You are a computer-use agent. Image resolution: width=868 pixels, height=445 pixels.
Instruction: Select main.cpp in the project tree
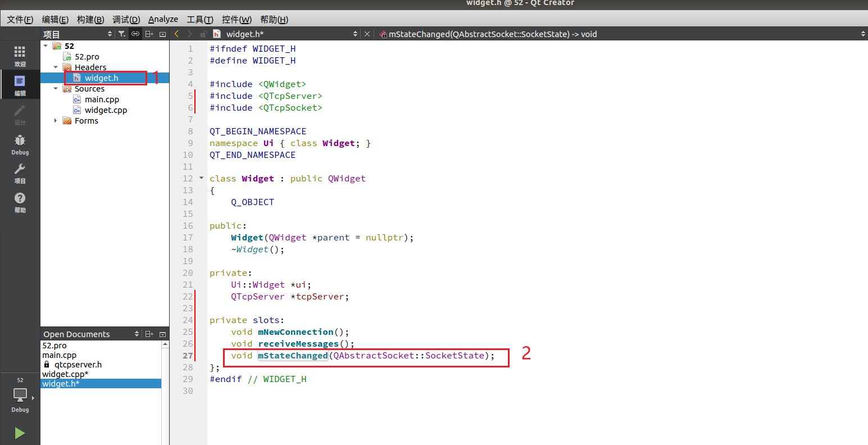click(102, 99)
